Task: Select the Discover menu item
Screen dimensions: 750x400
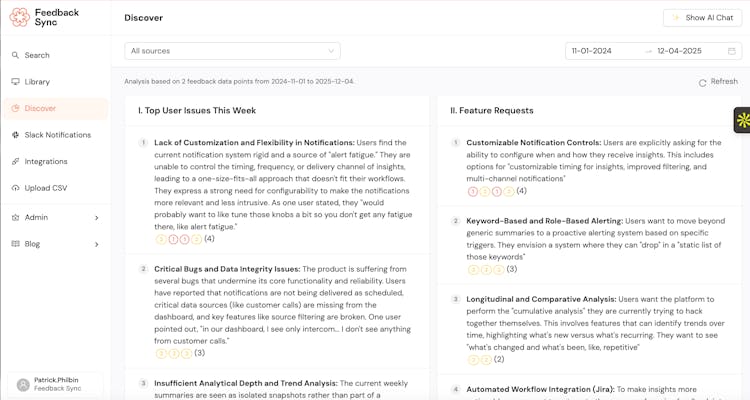Action: pos(40,108)
